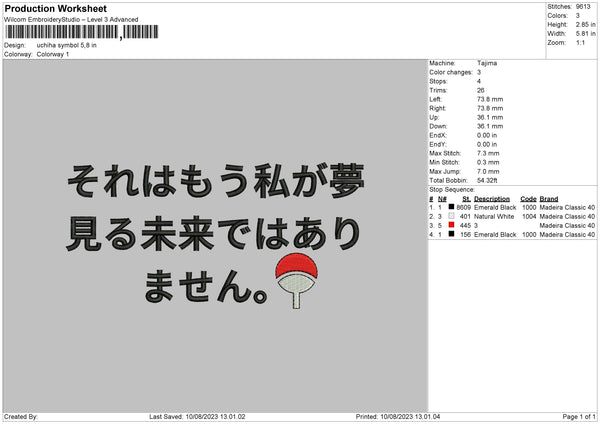Click the 'Printed: 10/08/2023 13.01.04' text

(398, 416)
